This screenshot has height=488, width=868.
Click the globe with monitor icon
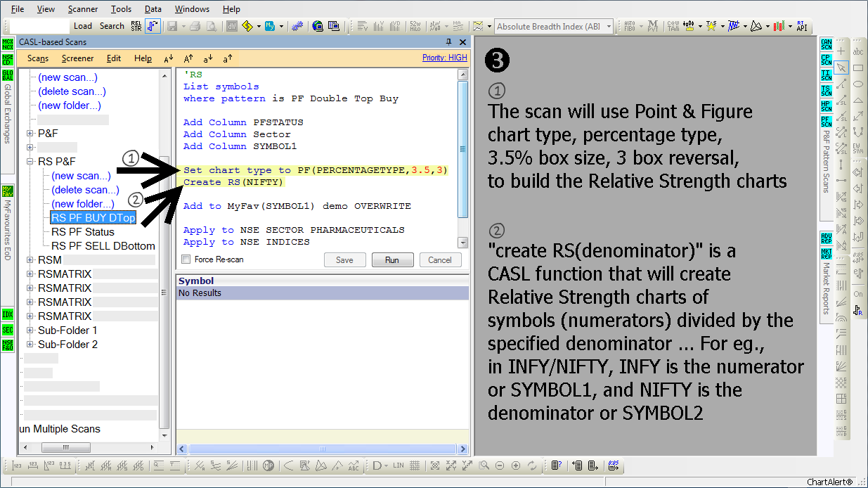tap(318, 26)
